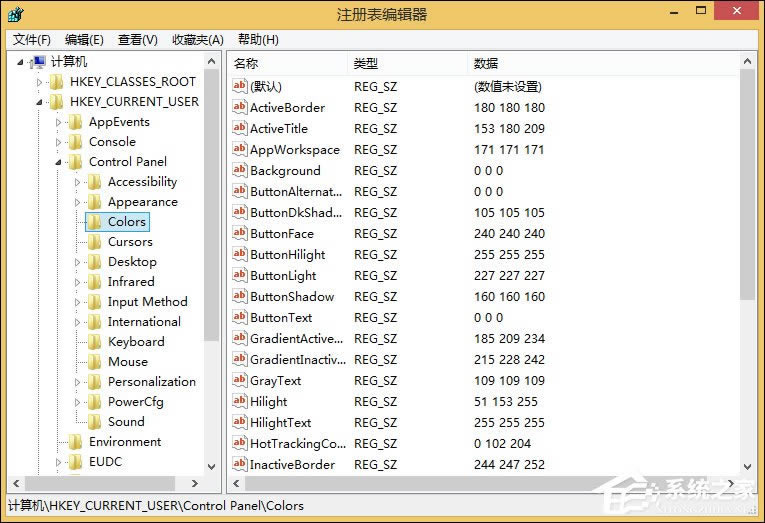Click the ButtonText value icon
The height and width of the screenshot is (523, 765).
(240, 317)
